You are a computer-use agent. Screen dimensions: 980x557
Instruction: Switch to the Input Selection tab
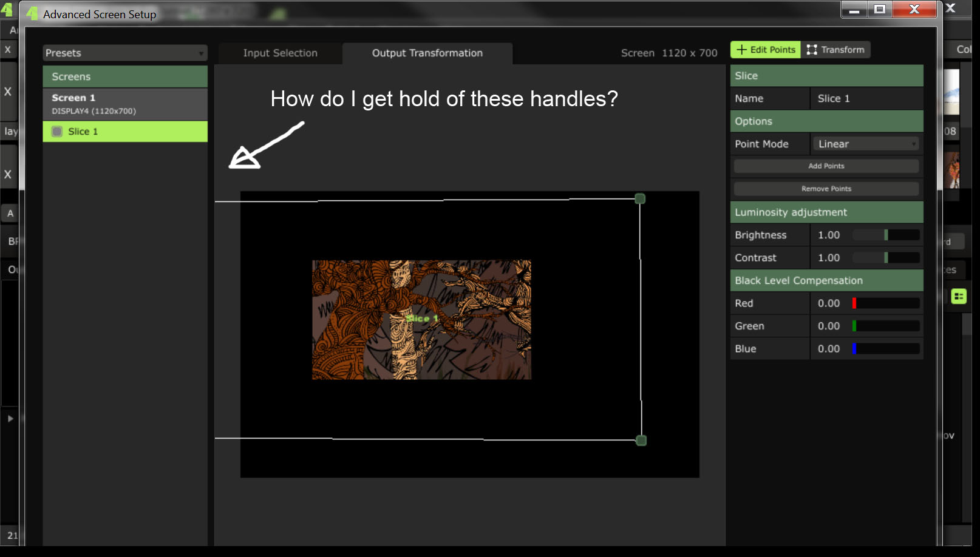tap(280, 53)
